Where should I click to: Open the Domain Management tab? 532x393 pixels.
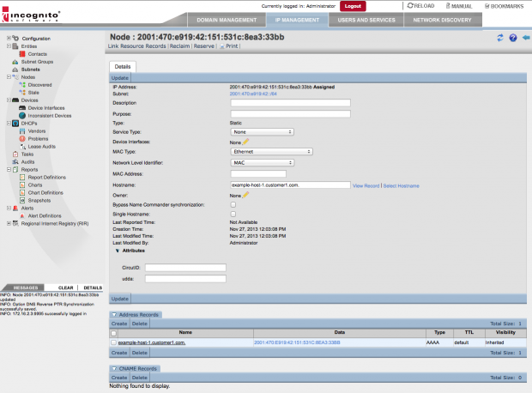pyautogui.click(x=227, y=20)
